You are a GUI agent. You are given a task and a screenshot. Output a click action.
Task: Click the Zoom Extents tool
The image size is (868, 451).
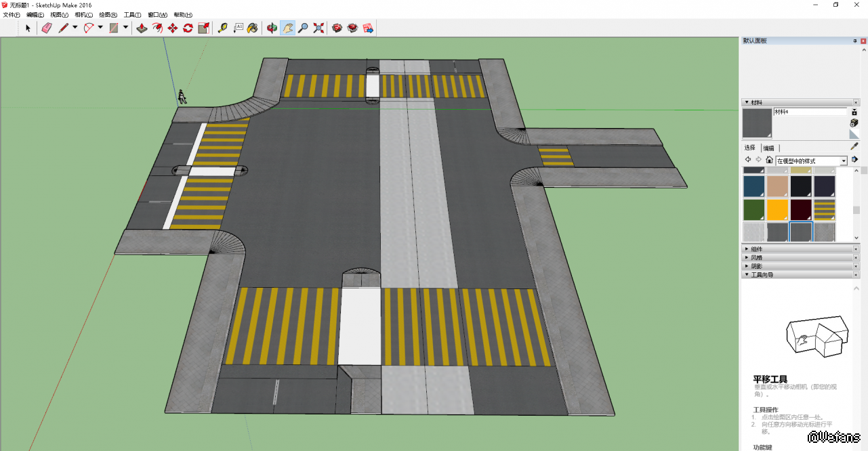click(318, 28)
